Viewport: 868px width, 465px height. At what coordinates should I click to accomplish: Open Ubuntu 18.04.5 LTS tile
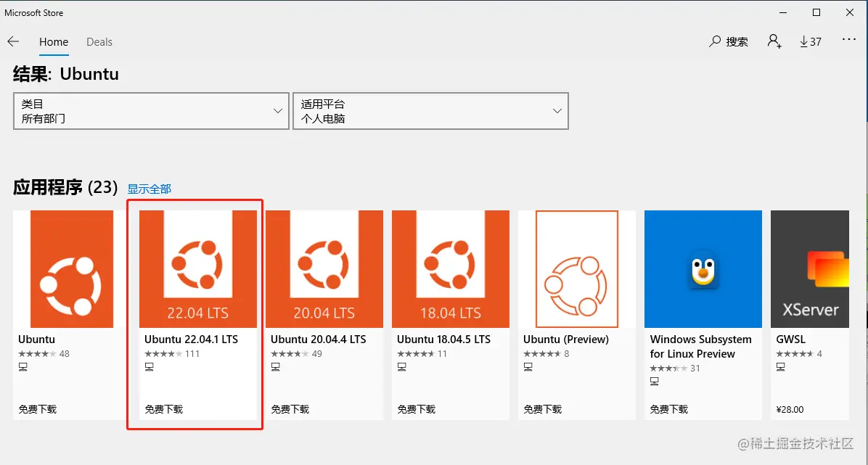450,268
